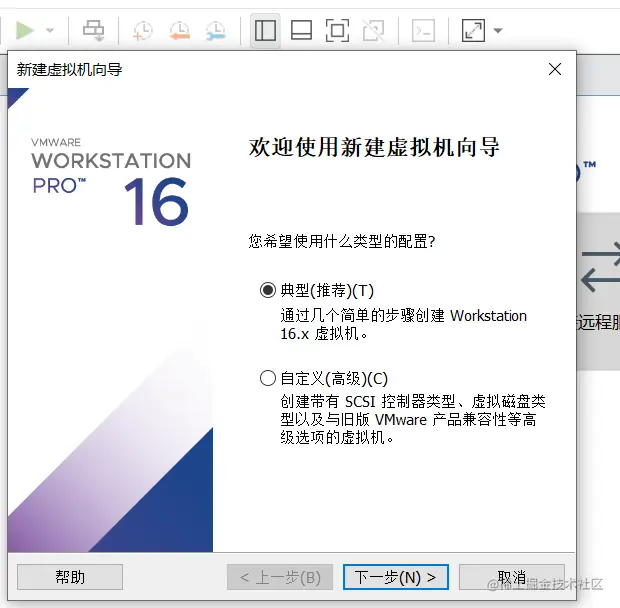Click the remote server arrows icon behind dialog

coord(600,267)
